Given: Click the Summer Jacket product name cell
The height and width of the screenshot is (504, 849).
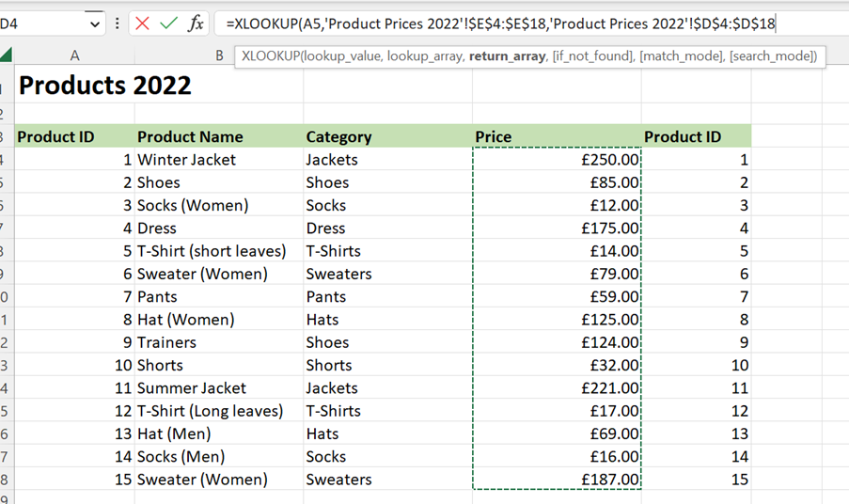Looking at the screenshot, I should (x=219, y=388).
